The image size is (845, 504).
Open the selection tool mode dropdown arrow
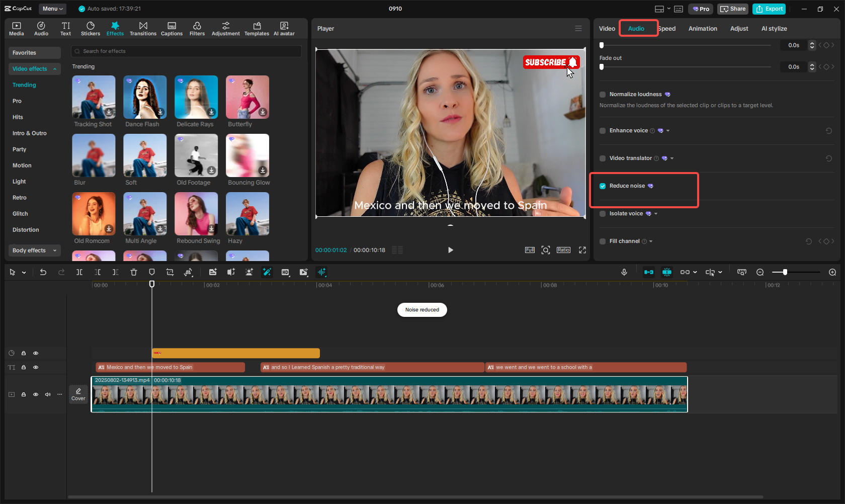pyautogui.click(x=24, y=273)
